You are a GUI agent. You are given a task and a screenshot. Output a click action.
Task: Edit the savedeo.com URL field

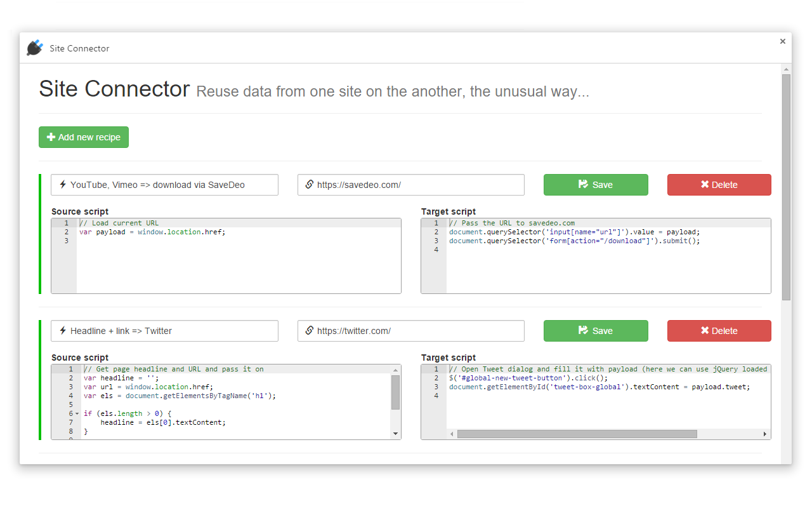pyautogui.click(x=411, y=185)
